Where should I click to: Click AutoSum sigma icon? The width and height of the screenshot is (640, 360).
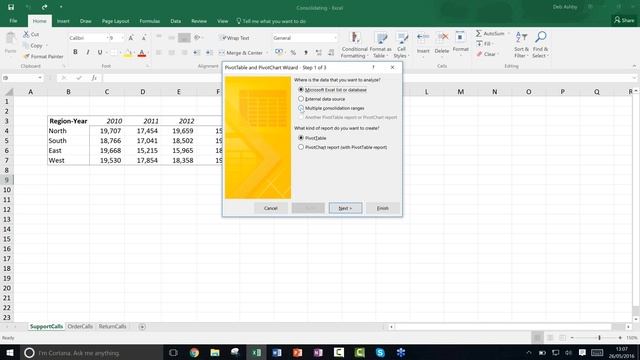tap(479, 33)
